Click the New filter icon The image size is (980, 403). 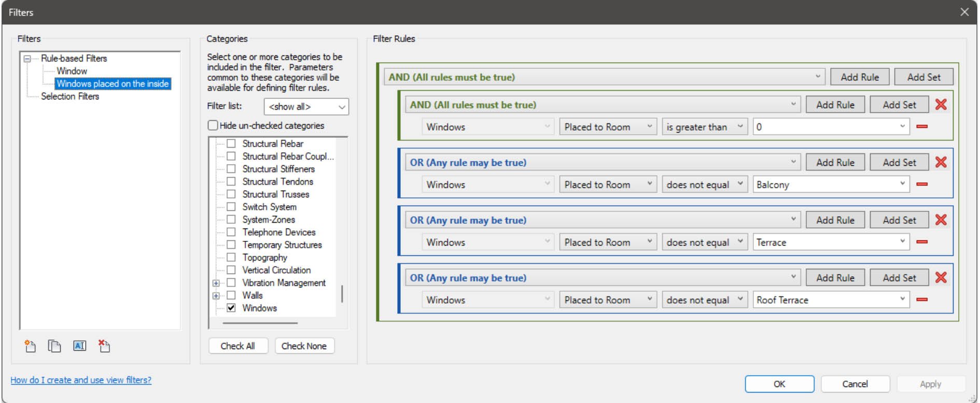point(30,346)
